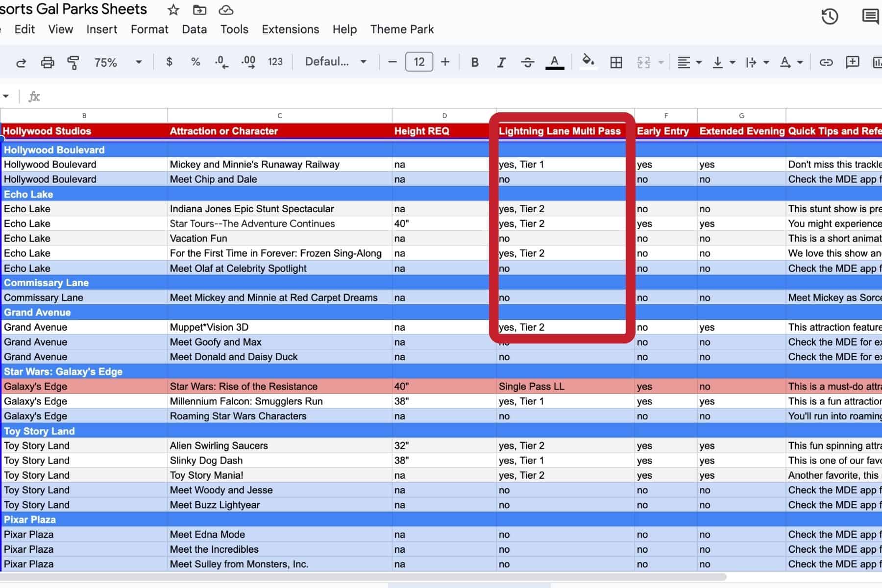Click the merge cells icon

click(643, 62)
